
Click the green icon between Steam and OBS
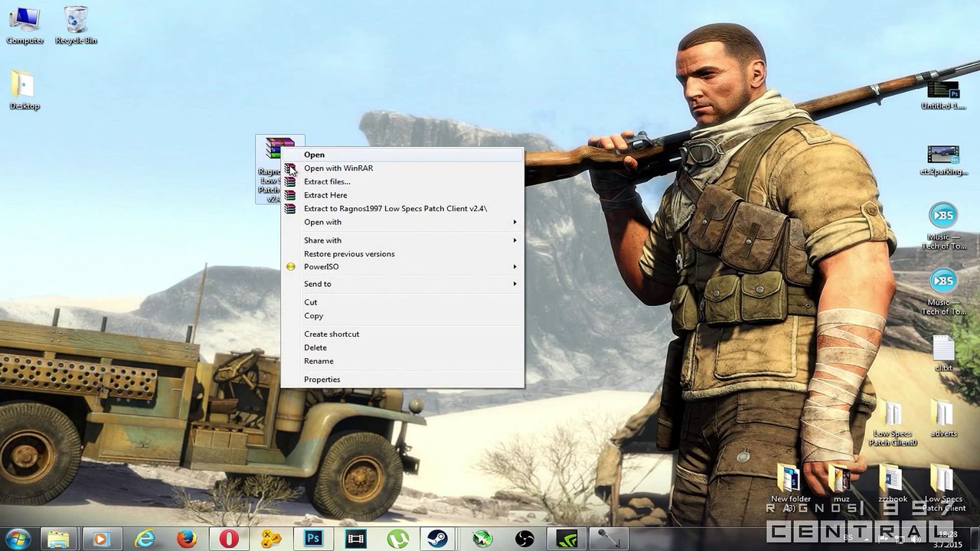click(482, 539)
